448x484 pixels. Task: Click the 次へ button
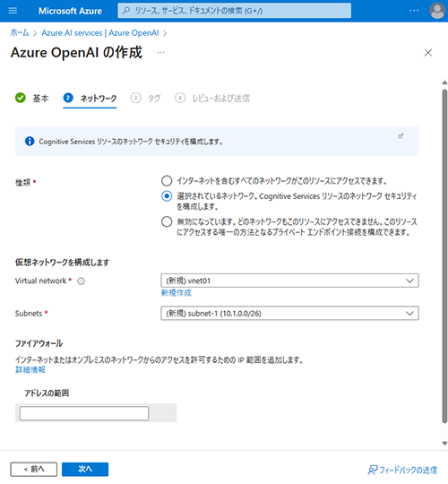point(85,469)
